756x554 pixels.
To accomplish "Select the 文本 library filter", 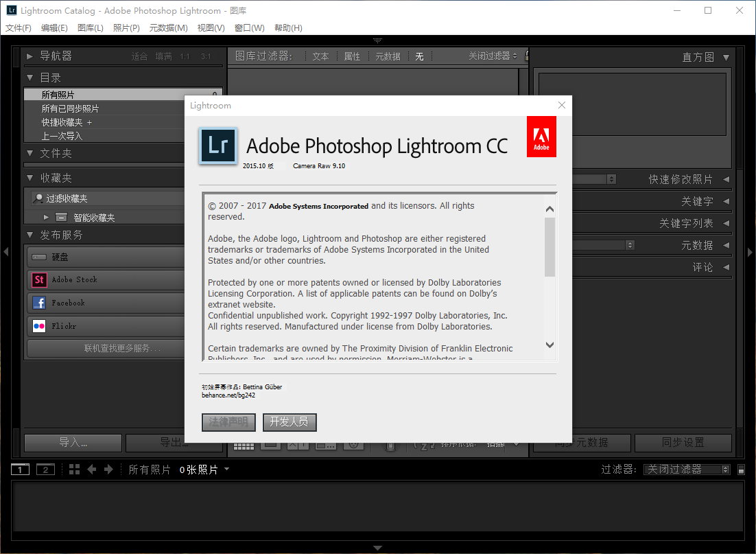I will tap(320, 56).
